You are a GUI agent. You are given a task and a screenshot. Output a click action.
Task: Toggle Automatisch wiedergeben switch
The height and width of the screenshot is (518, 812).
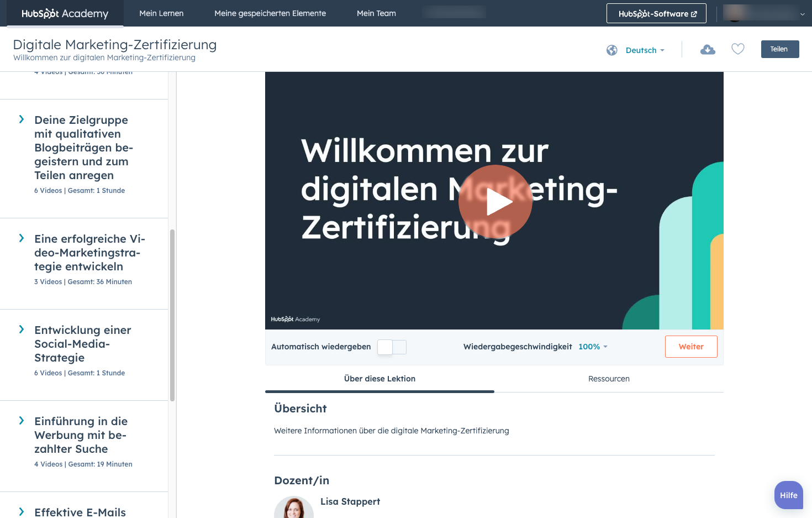392,347
